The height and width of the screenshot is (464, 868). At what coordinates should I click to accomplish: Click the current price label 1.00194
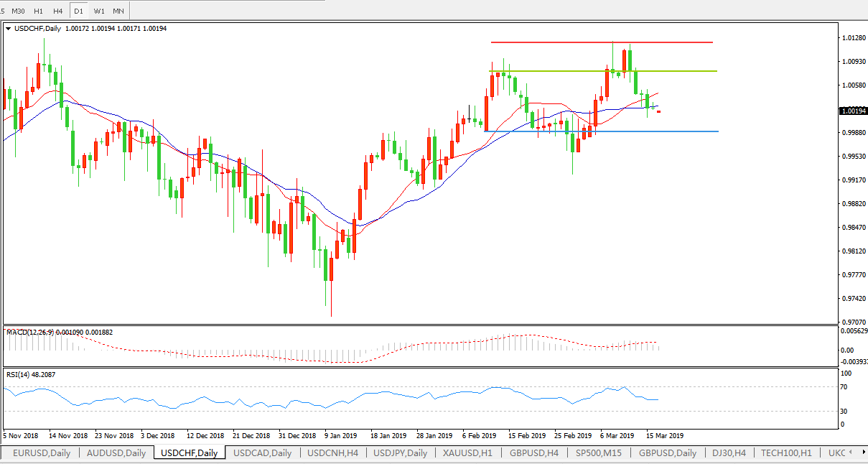point(852,111)
